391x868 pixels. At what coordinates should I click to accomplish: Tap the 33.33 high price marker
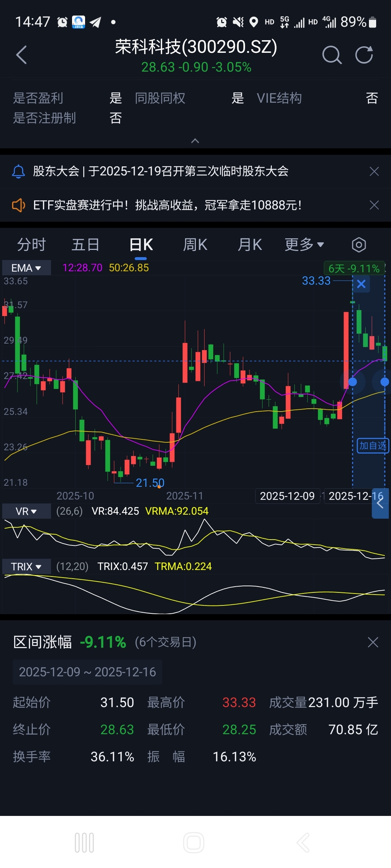316,281
